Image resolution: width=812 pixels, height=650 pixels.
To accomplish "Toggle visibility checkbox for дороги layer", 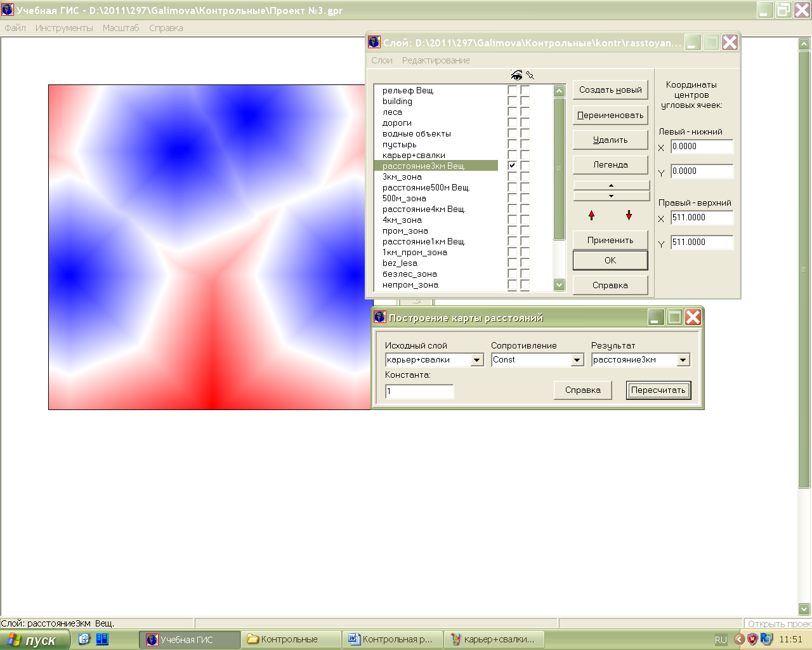I will pos(512,123).
